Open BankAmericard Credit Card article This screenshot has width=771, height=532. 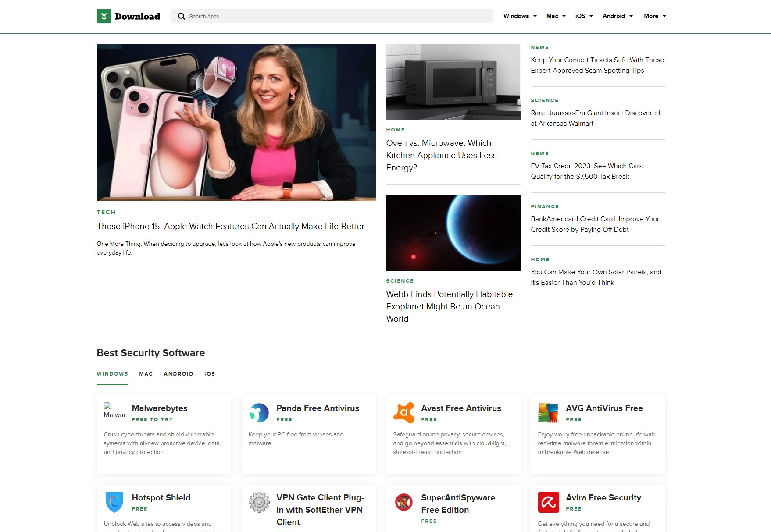(x=595, y=224)
